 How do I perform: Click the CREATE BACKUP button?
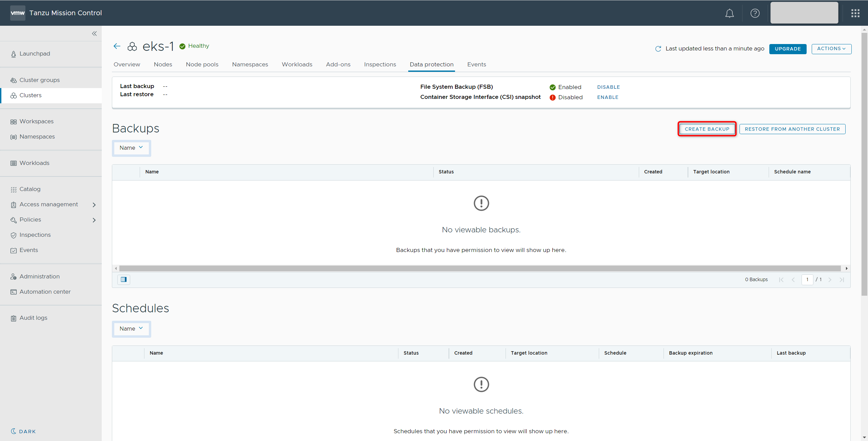[707, 129]
